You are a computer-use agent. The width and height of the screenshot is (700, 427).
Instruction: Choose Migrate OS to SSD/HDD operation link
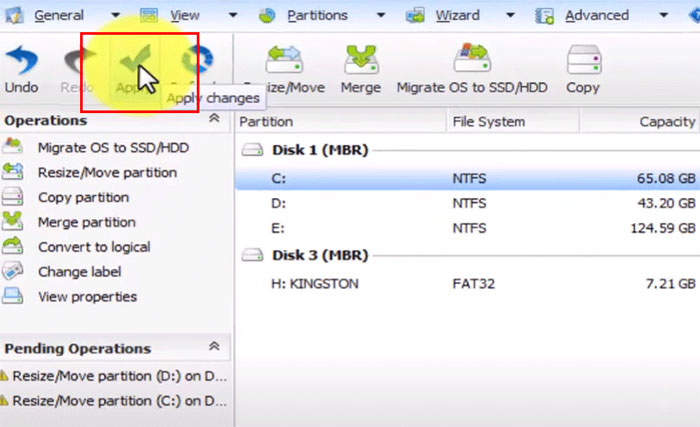coord(113,147)
